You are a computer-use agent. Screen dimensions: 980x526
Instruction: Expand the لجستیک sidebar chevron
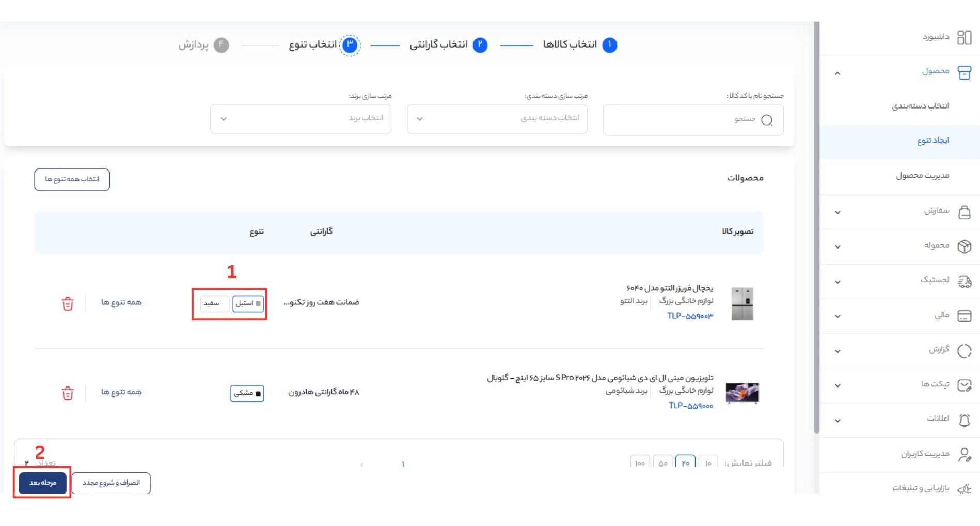837,282
